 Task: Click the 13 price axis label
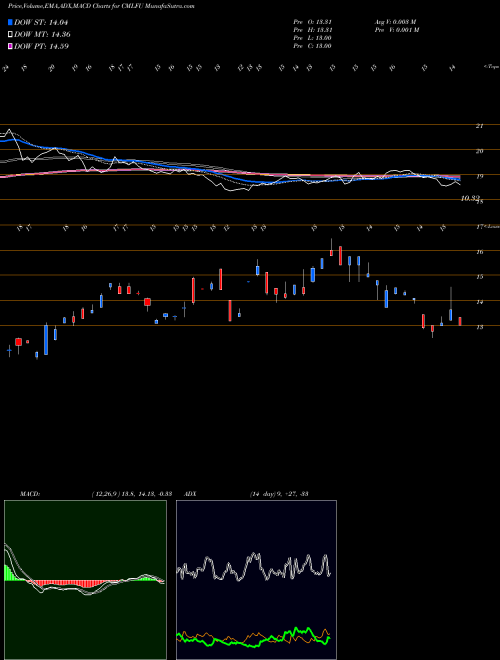tap(479, 327)
